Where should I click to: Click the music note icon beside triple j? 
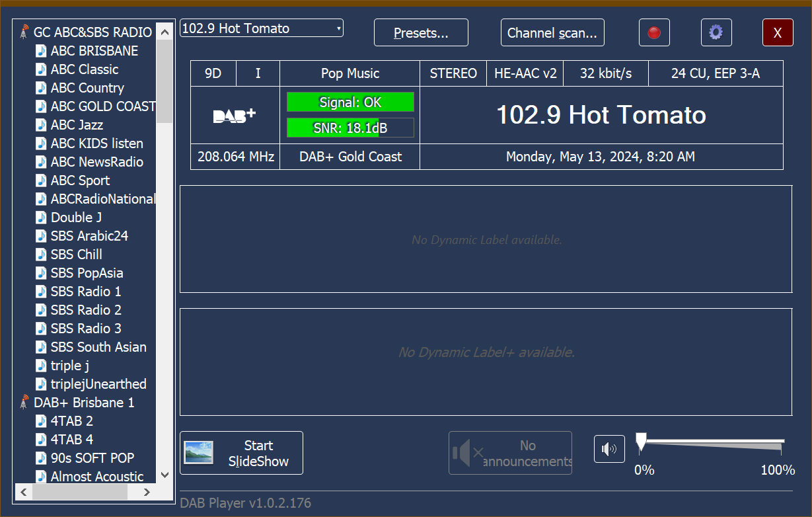point(42,366)
